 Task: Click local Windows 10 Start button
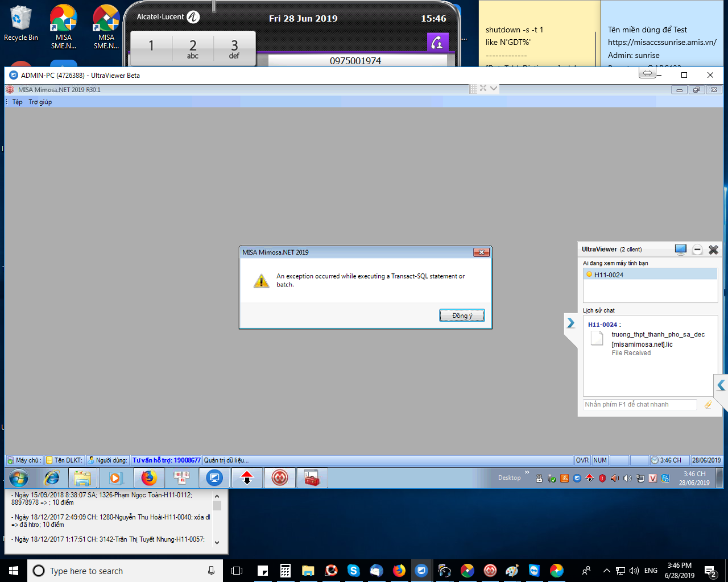(x=14, y=571)
